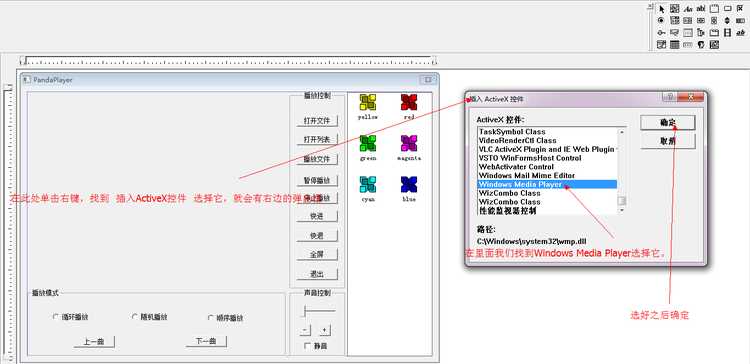This screenshot has height=364, width=750.
Task: Pick the Radio Button control tool
Action: coord(661,21)
